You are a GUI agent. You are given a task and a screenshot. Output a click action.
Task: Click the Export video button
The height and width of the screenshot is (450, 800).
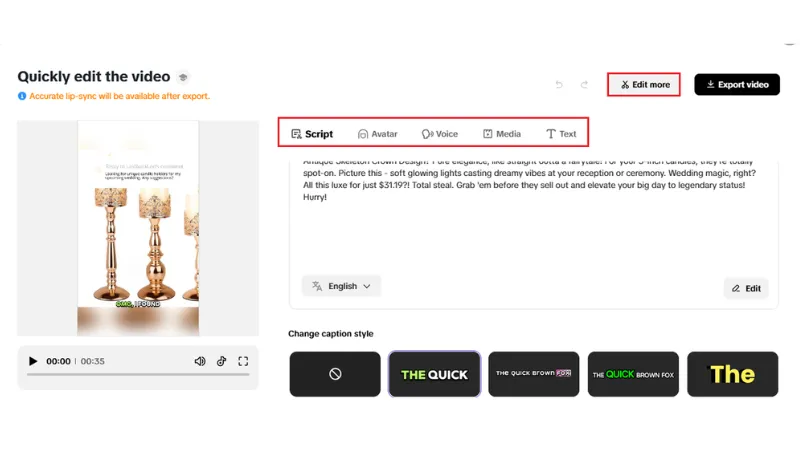[737, 85]
